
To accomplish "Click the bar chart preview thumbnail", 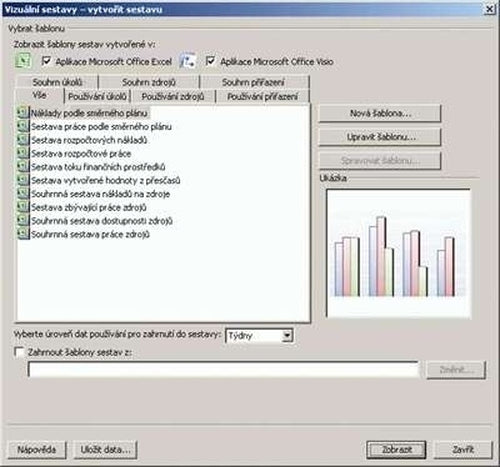I will (399, 253).
